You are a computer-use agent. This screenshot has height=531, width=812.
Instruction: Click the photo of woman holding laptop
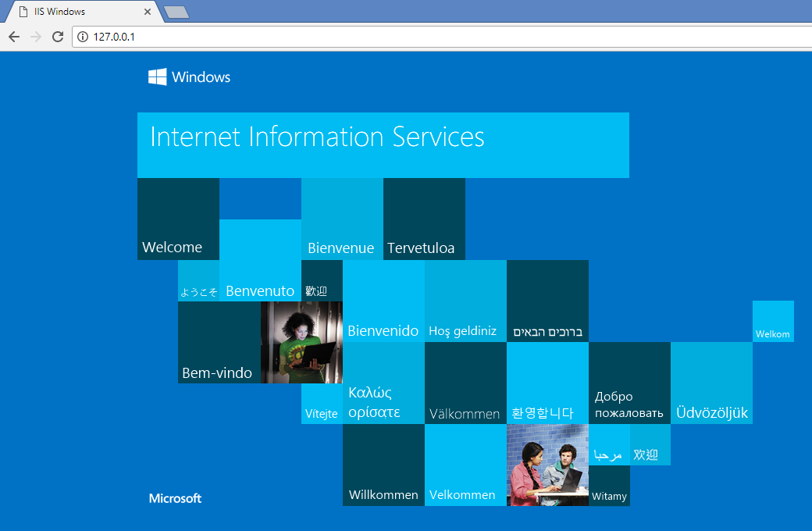(301, 343)
